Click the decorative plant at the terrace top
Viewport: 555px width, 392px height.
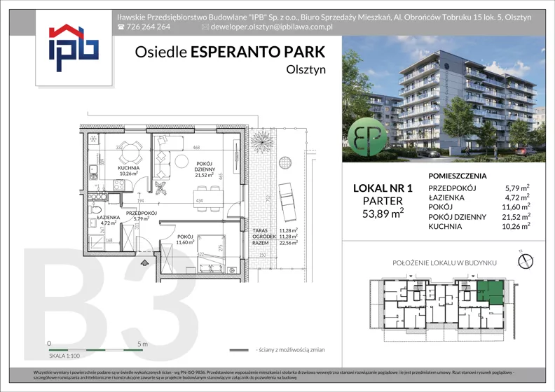[x=262, y=141]
